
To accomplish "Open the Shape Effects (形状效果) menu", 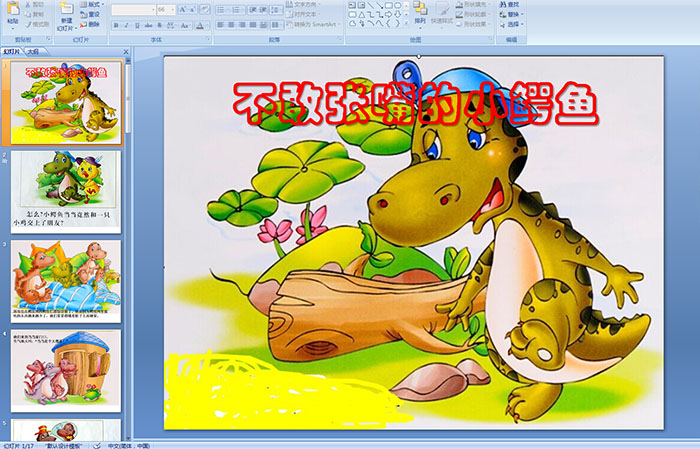I will coord(474,24).
